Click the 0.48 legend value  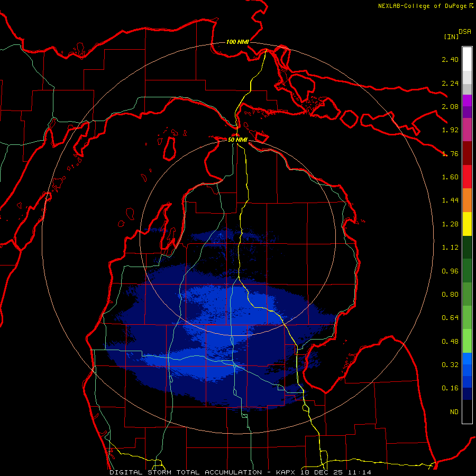tap(450, 342)
